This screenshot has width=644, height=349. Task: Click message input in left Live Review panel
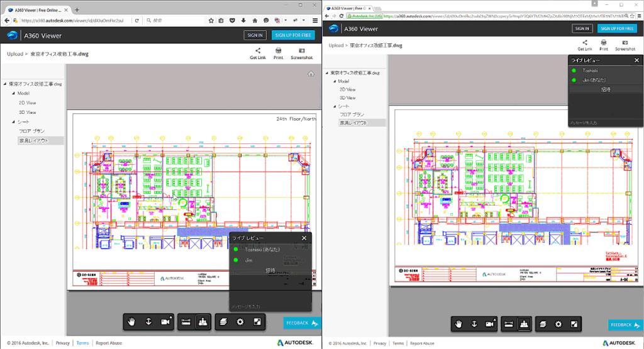point(270,306)
